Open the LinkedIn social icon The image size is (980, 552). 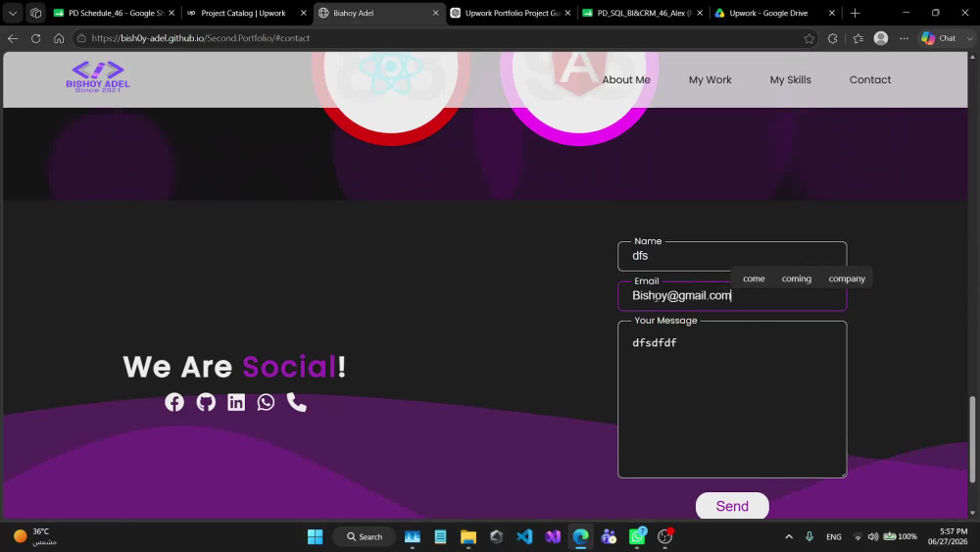(236, 402)
